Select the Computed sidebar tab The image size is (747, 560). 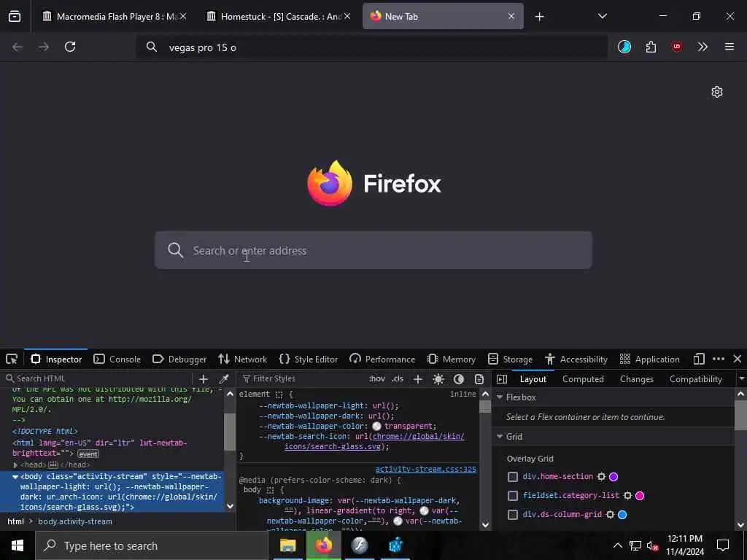click(x=583, y=379)
